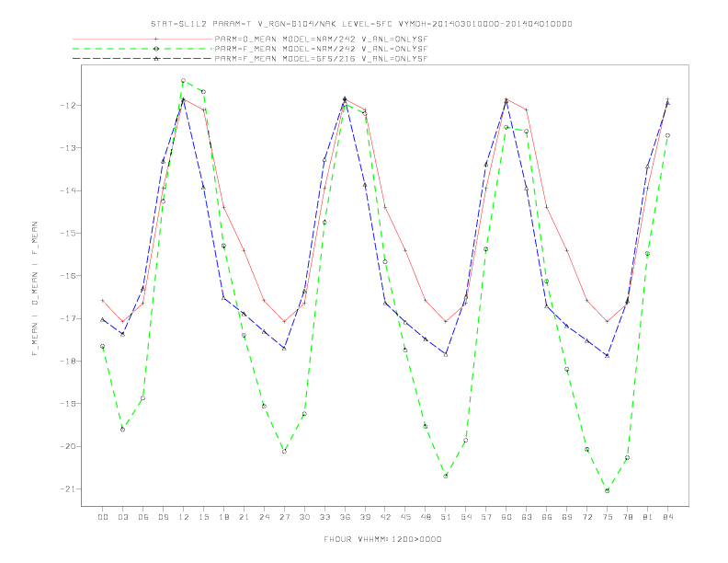Click the -19 y-axis tick label
The height and width of the screenshot is (563, 728).
coord(69,404)
